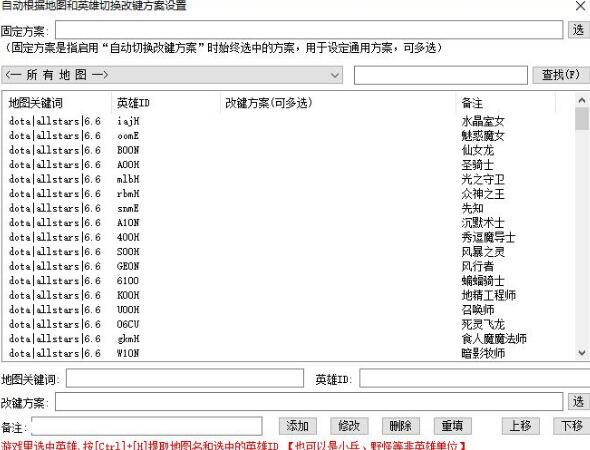
Task: Click the 沉默术士 remark cell
Action: coord(483,222)
